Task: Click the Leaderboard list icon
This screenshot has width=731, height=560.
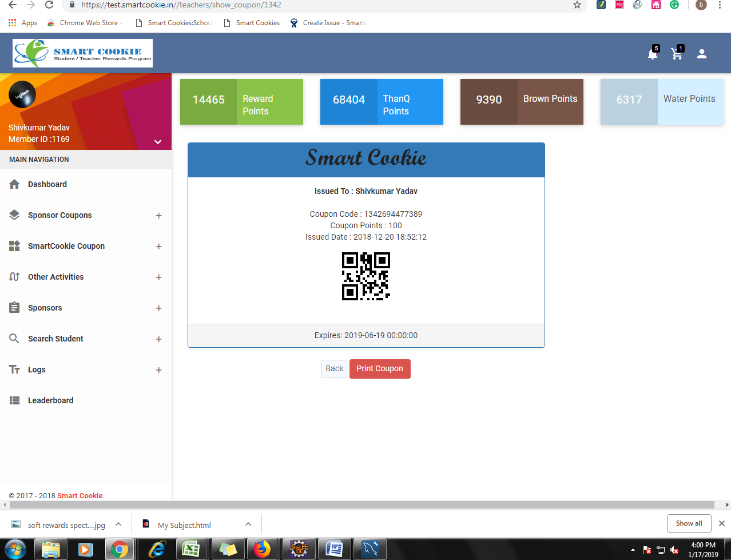Action: pos(15,400)
